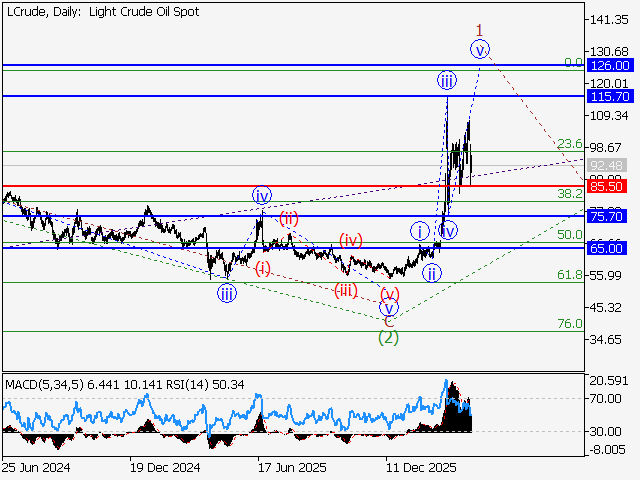Select the brown wave 1 label at top
Image resolution: width=640 pixels, height=480 pixels.
pos(480,29)
